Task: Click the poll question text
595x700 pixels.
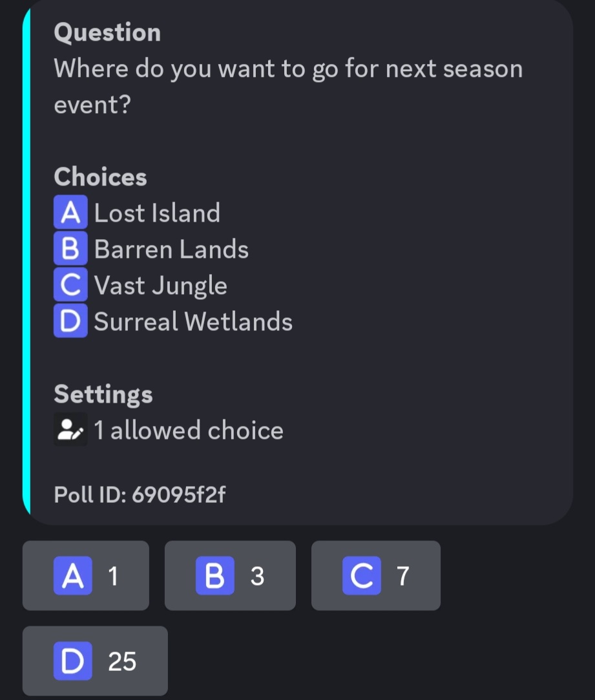Action: [288, 87]
